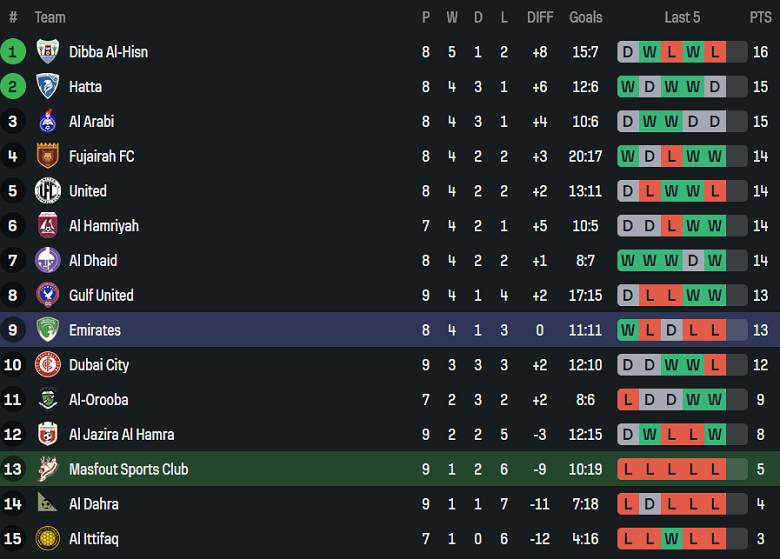Click the Al Hamriyah club crest
This screenshot has height=559, width=780.
coord(47,226)
